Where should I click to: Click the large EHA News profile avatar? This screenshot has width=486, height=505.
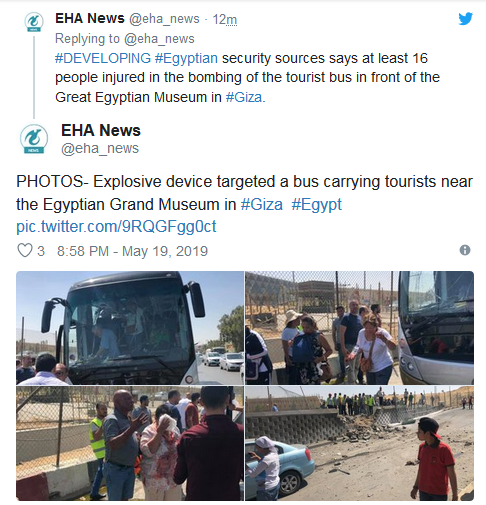(x=34, y=139)
